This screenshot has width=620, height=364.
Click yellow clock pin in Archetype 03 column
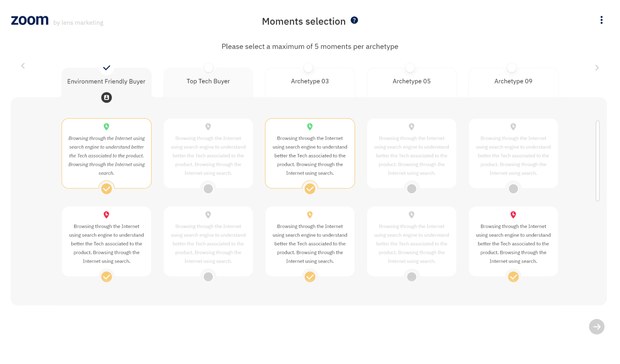pyautogui.click(x=310, y=215)
